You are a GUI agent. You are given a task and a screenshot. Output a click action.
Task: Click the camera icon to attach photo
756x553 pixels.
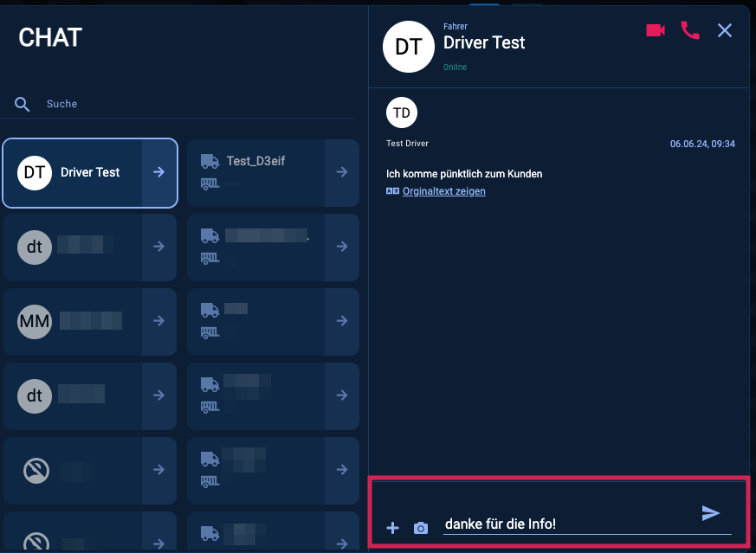pyautogui.click(x=421, y=528)
